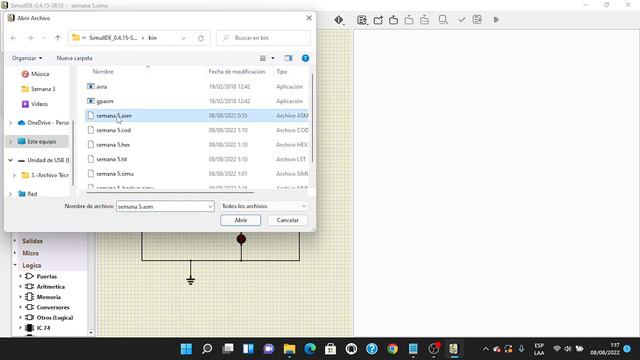
Task: Expand Aritmetica under Logica
Action: tap(20, 287)
